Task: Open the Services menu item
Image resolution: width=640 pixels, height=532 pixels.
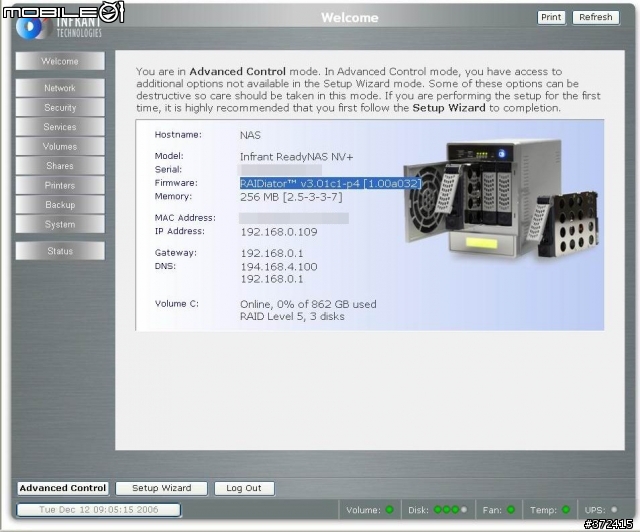Action: 60,127
